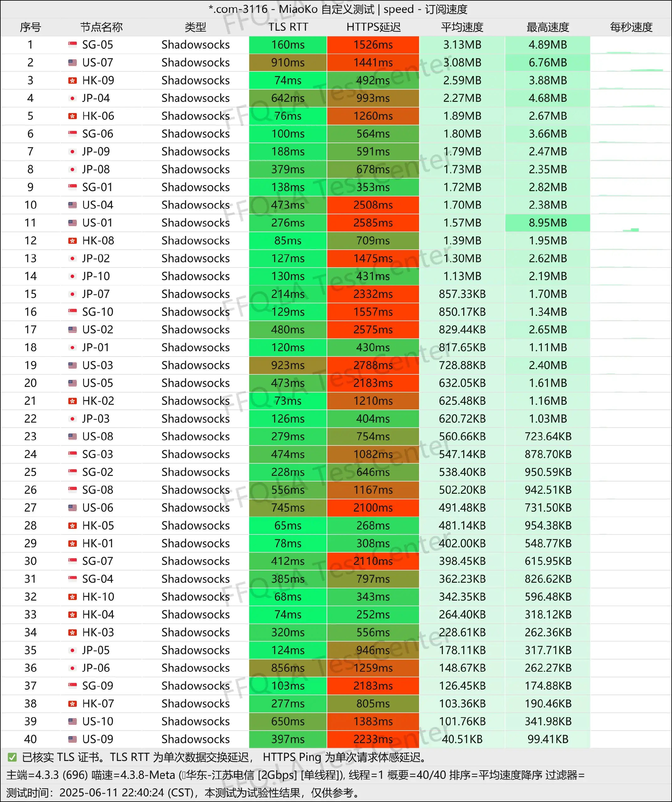Click the US flag beside US-07

click(73, 63)
